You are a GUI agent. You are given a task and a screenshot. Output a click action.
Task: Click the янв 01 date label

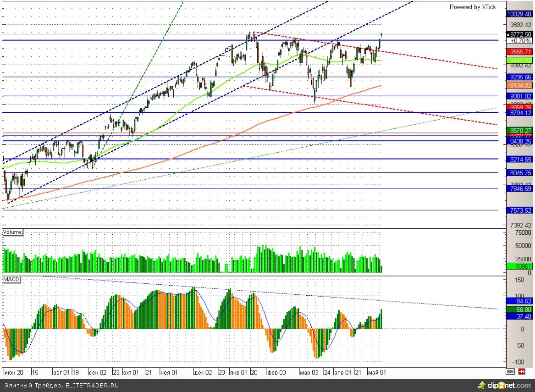[238, 372]
